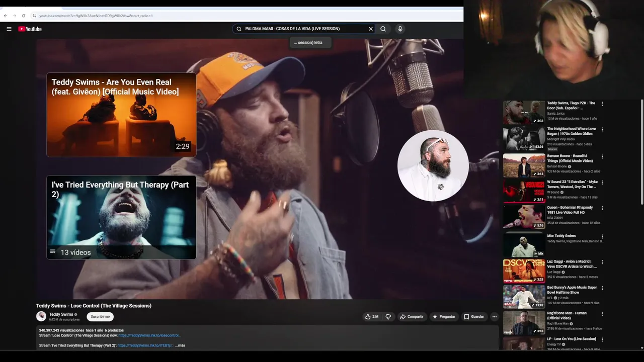Open 'I've Tried Everything But Therapy' playlist card
The height and width of the screenshot is (362, 644).
[121, 217]
